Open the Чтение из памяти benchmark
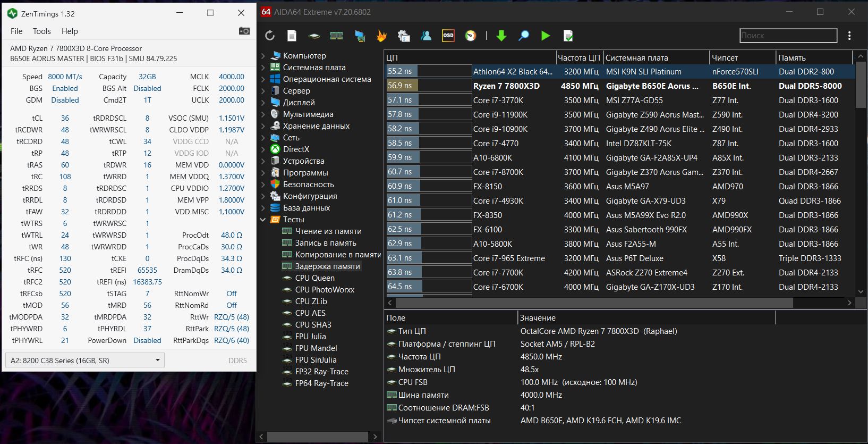This screenshot has width=868, height=444. click(x=328, y=231)
